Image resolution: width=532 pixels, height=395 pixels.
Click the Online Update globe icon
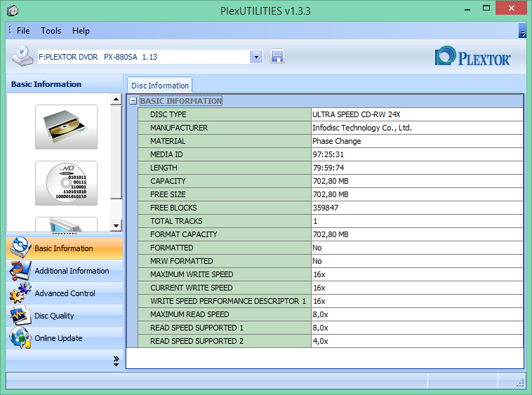click(x=20, y=337)
